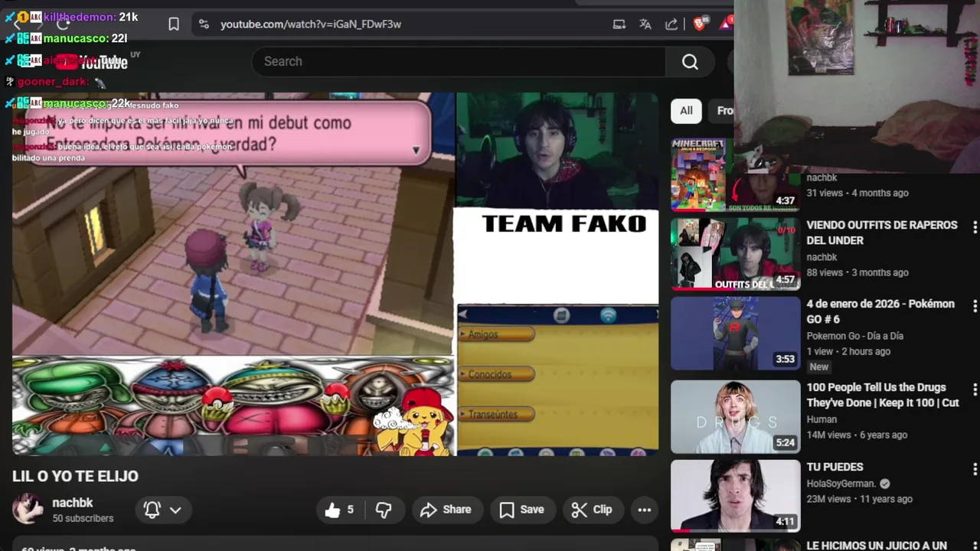Open the nachbk channel avatar below the video

pos(28,509)
